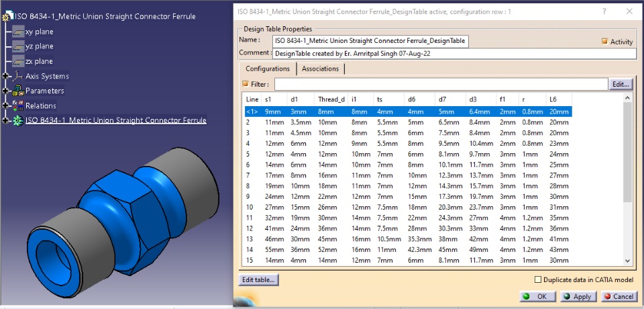This screenshot has width=644, height=309.
Task: Click the r column header
Action: point(532,99)
